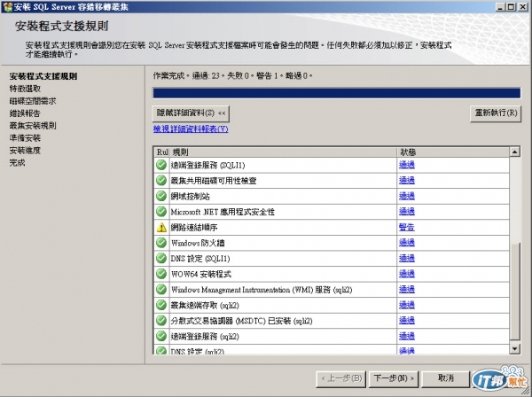Open 通過 link for 叢集遠端存取 (sqli2)
The image size is (532, 397).
407,305
